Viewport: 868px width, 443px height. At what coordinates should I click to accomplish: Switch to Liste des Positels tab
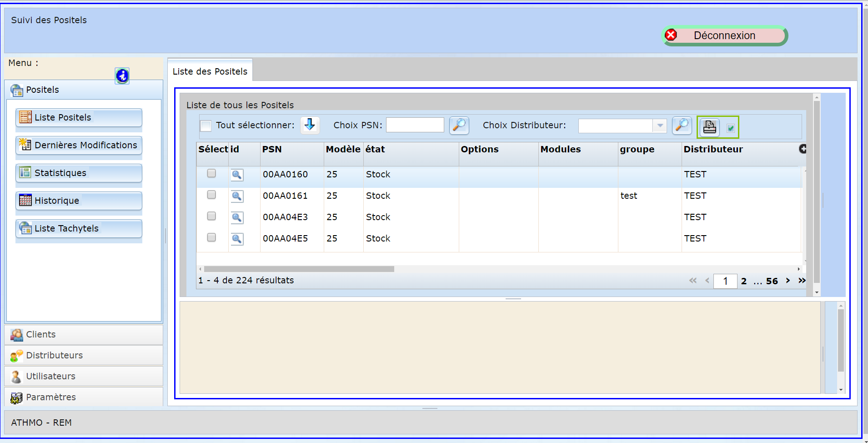coord(210,71)
